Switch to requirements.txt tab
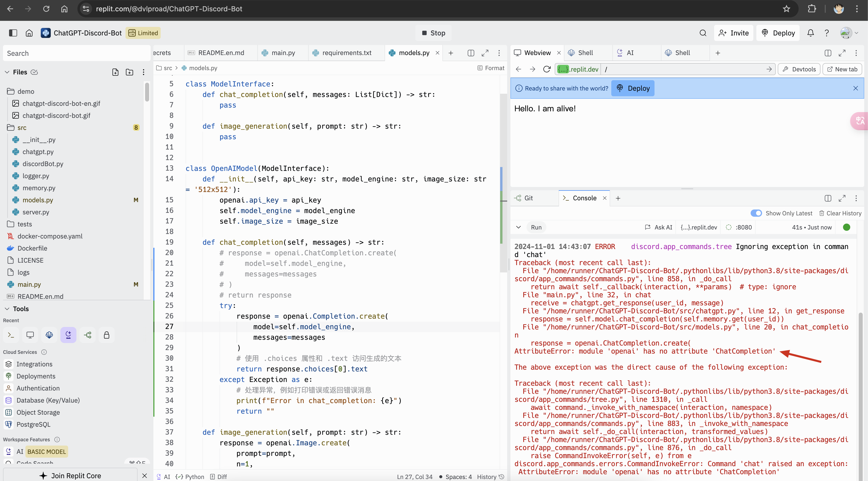Image resolution: width=868 pixels, height=481 pixels. 347,53
